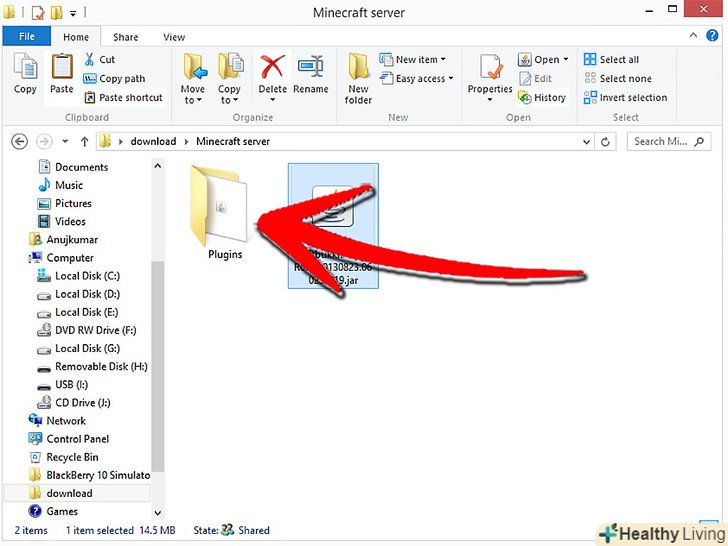This screenshot has width=728, height=546.
Task: Switch to the Share tab
Action: tap(125, 37)
